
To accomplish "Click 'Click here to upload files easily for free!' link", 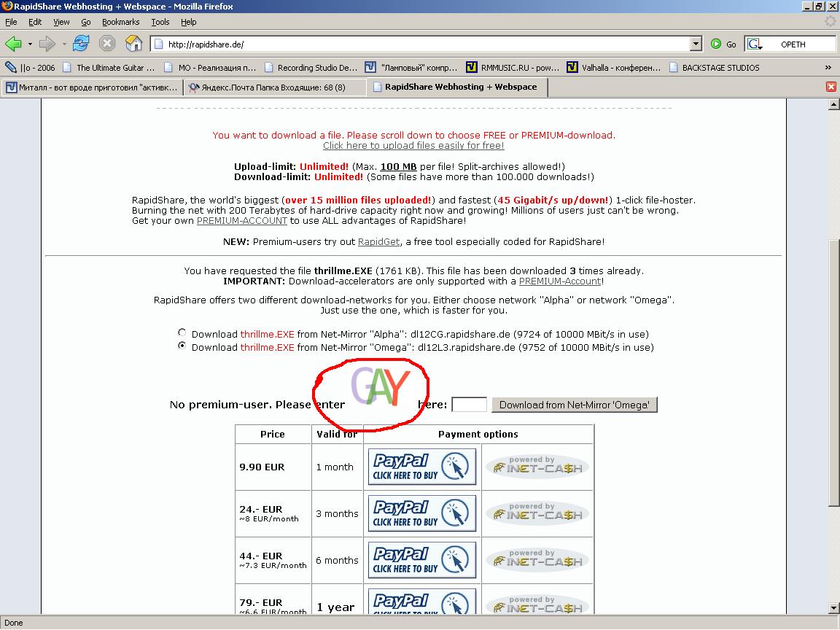I will 413,145.
